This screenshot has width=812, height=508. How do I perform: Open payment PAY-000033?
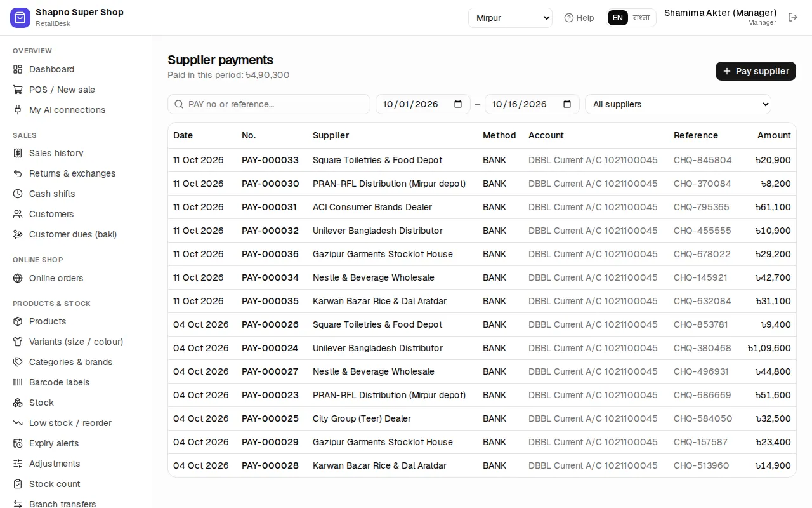[270, 160]
